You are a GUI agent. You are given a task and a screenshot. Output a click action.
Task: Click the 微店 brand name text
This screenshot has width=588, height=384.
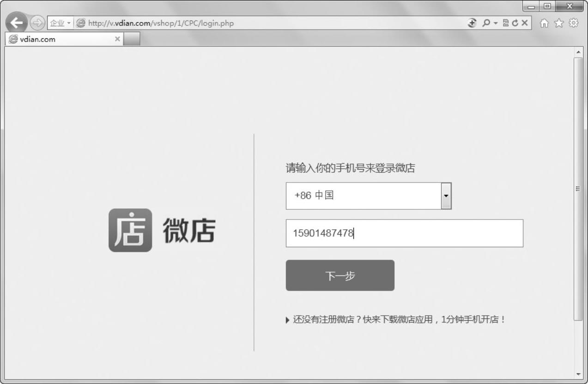tap(188, 230)
